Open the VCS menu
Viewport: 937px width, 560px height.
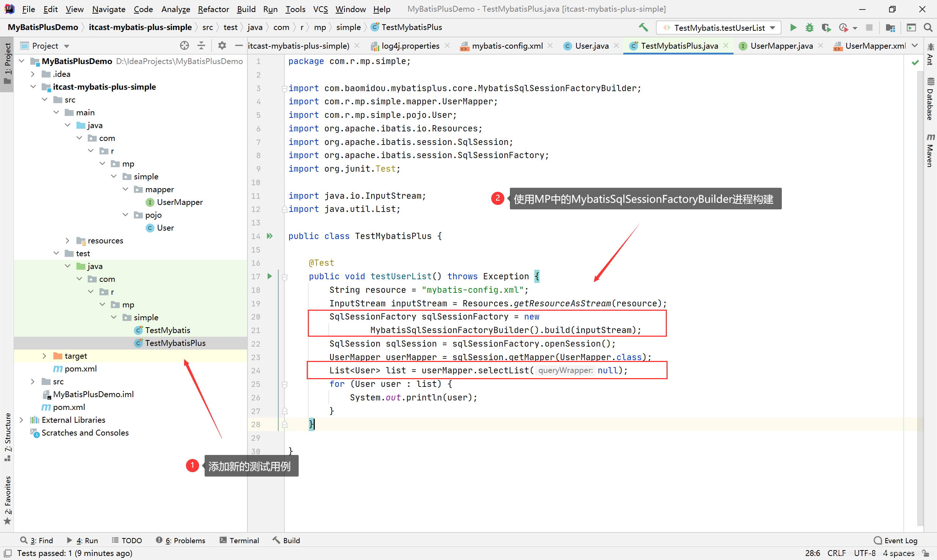[320, 9]
